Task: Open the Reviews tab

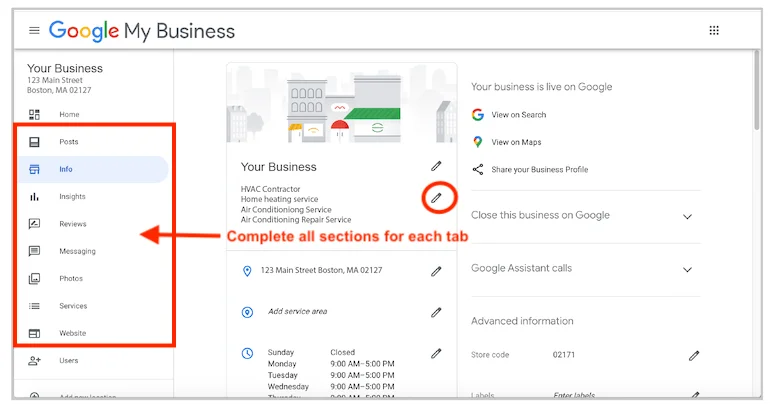Action: pyautogui.click(x=73, y=224)
